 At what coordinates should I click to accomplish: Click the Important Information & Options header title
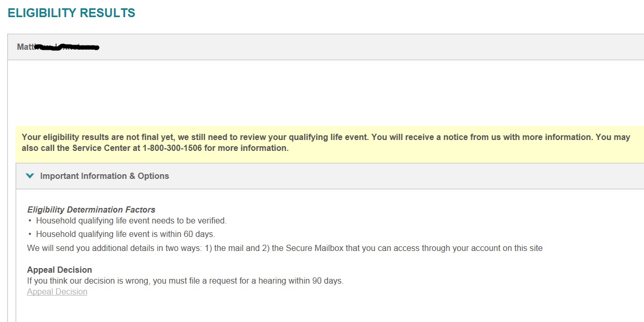(x=104, y=176)
